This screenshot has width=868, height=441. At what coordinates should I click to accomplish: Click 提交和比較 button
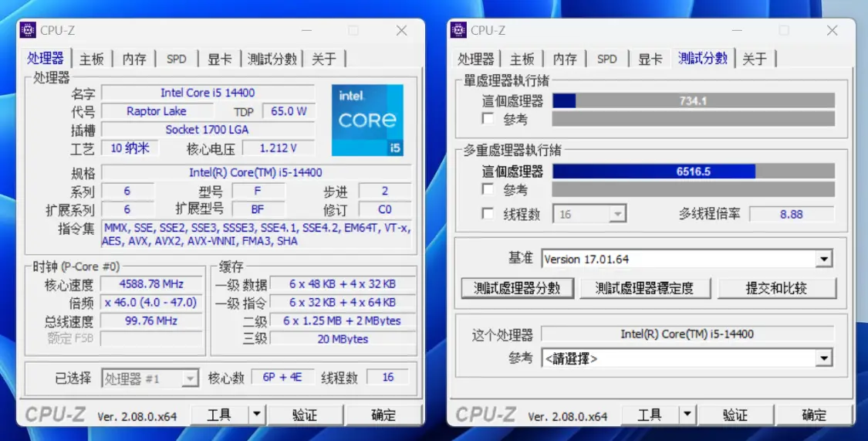(777, 288)
